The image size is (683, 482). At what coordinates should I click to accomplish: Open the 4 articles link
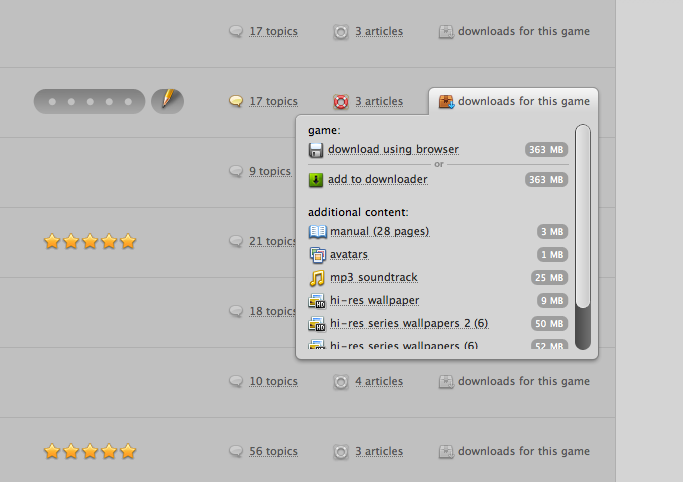pyautogui.click(x=379, y=381)
